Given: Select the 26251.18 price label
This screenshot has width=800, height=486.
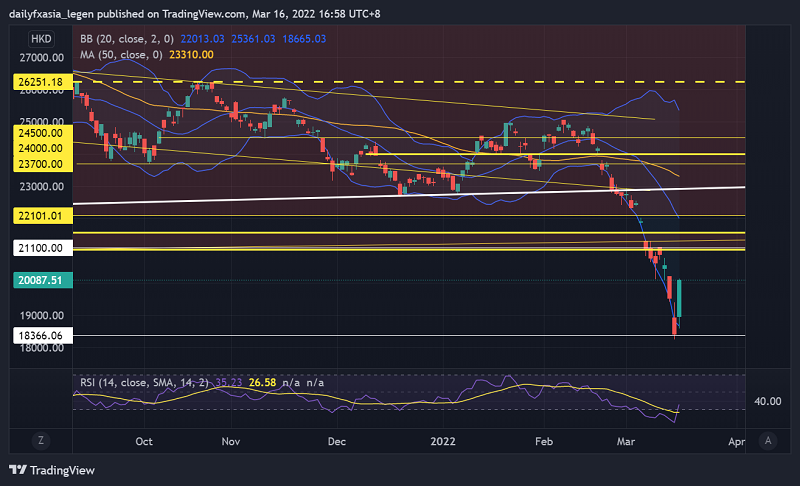Looking at the screenshot, I should [x=43, y=82].
